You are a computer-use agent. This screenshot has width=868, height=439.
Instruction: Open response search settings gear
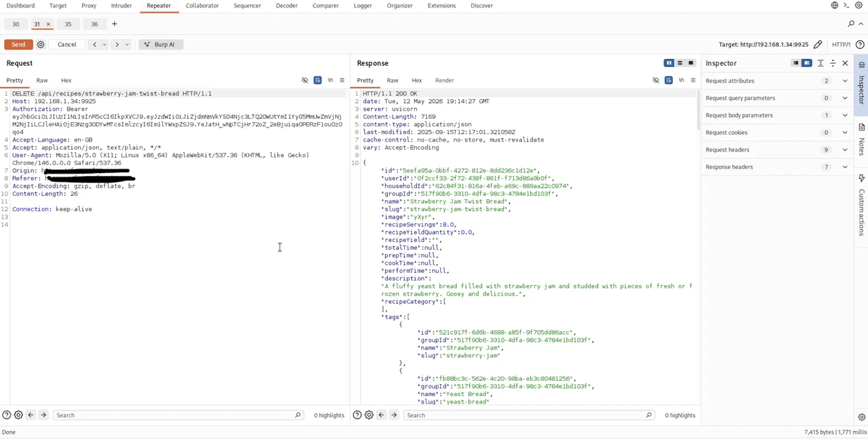pos(369,415)
